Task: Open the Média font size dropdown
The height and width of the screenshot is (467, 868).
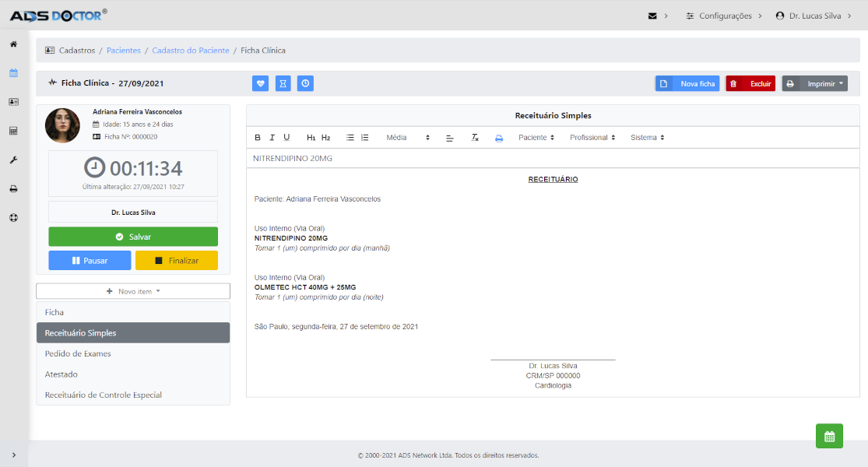Action: pyautogui.click(x=407, y=137)
